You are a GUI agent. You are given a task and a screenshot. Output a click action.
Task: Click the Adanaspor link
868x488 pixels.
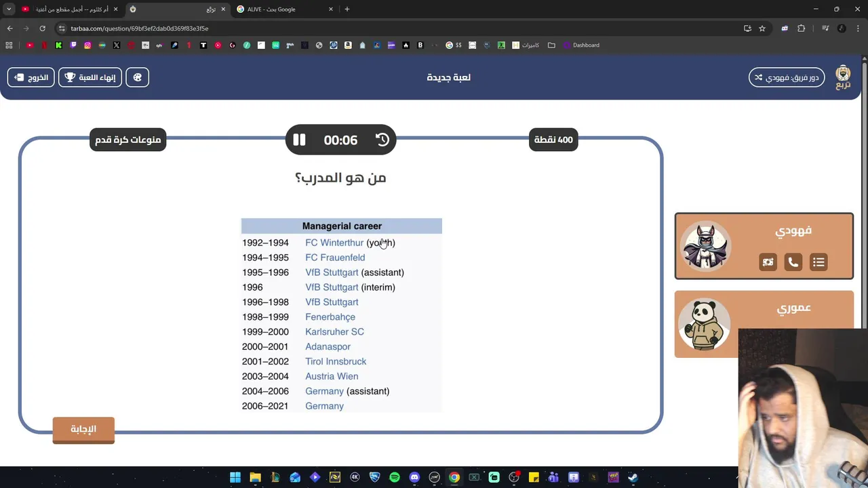tap(328, 347)
